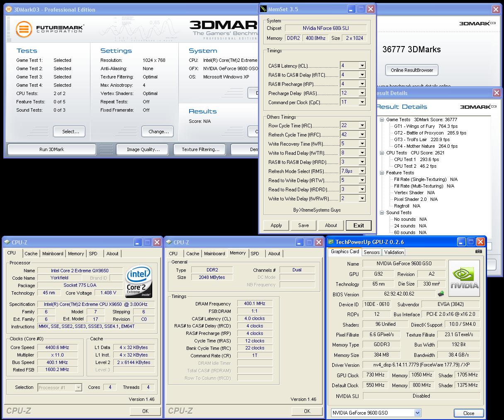The image size is (504, 420).
Task: Click the Intel Core 2 Extreme logo
Action: pos(139,281)
